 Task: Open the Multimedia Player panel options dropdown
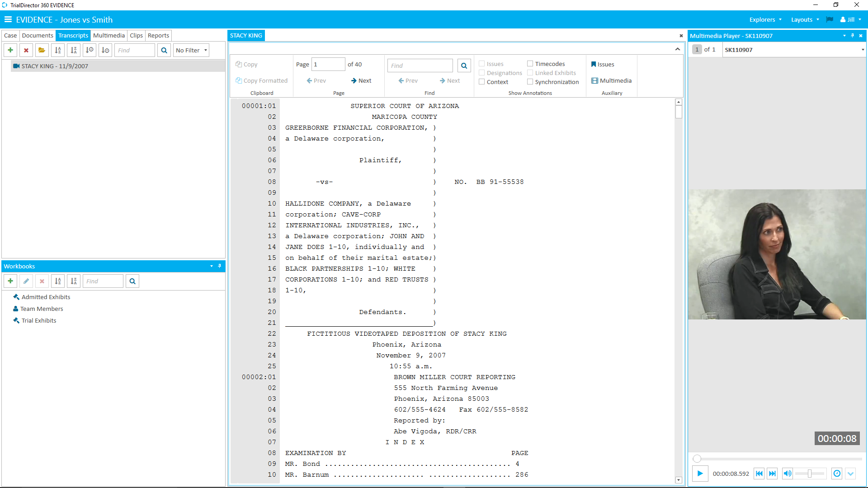click(844, 36)
